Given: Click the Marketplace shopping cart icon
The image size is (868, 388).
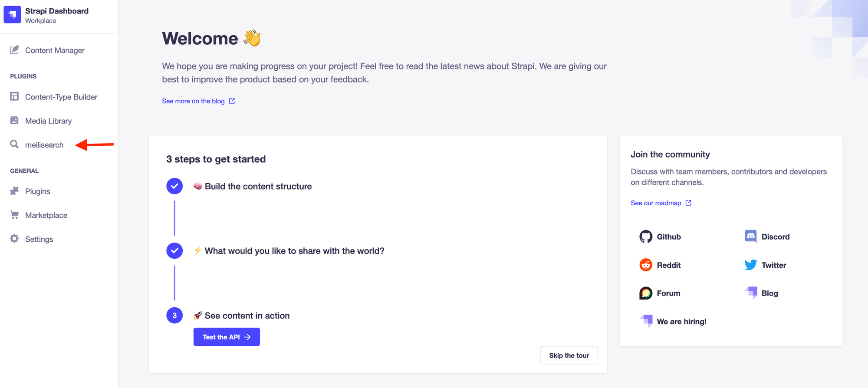Looking at the screenshot, I should 14,215.
